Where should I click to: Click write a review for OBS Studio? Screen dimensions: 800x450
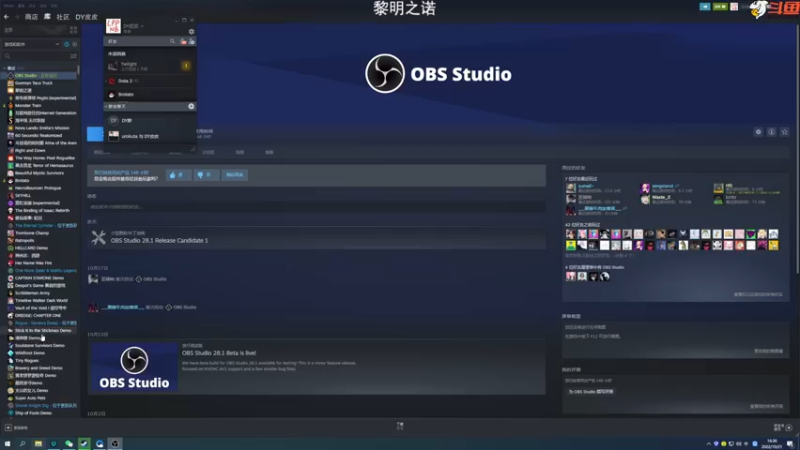[x=591, y=392]
